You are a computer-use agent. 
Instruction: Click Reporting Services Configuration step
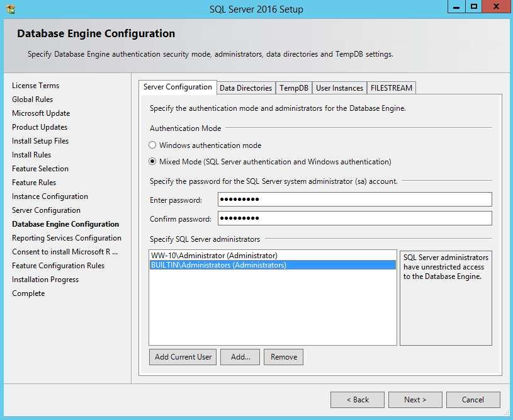click(67, 237)
